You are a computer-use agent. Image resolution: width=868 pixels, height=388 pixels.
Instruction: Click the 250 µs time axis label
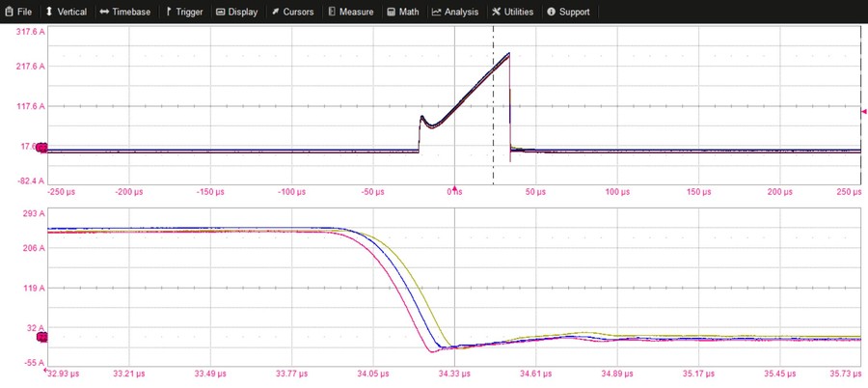coord(850,192)
